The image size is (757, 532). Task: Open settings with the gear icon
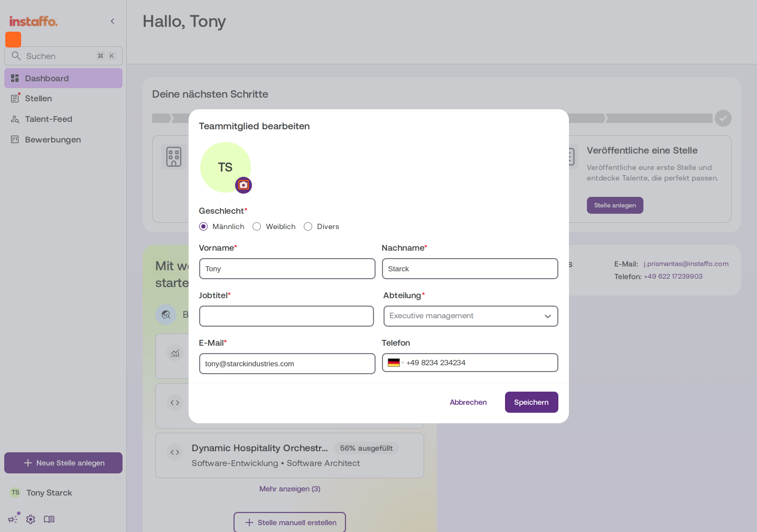(x=31, y=519)
